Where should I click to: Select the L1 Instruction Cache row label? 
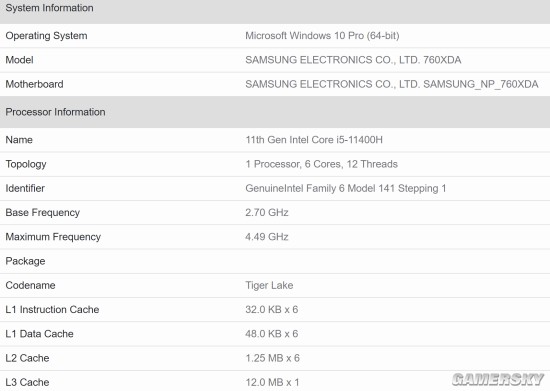point(52,310)
